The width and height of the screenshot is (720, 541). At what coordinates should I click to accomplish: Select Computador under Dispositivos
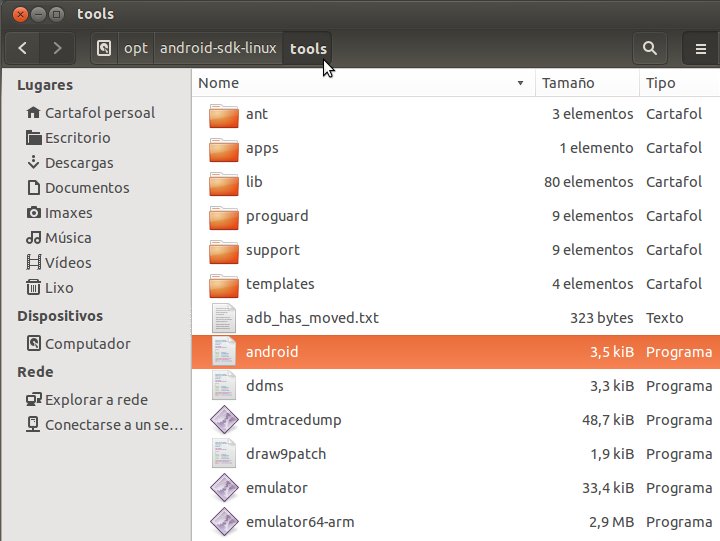coord(78,344)
